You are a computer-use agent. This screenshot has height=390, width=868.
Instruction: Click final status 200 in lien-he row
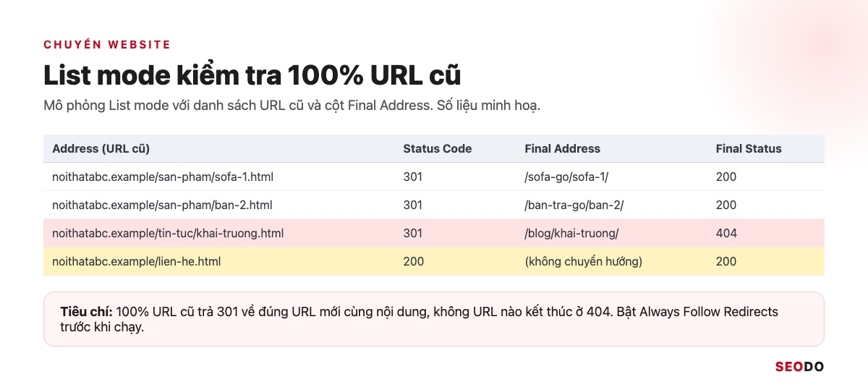(726, 261)
